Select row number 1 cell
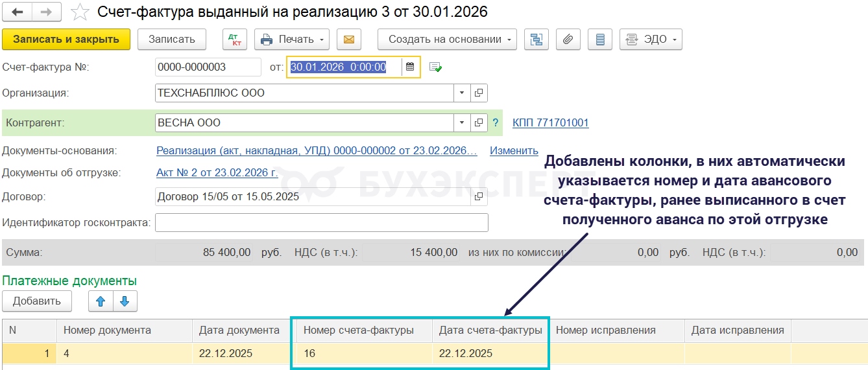This screenshot has height=370, width=868. pos(29,354)
